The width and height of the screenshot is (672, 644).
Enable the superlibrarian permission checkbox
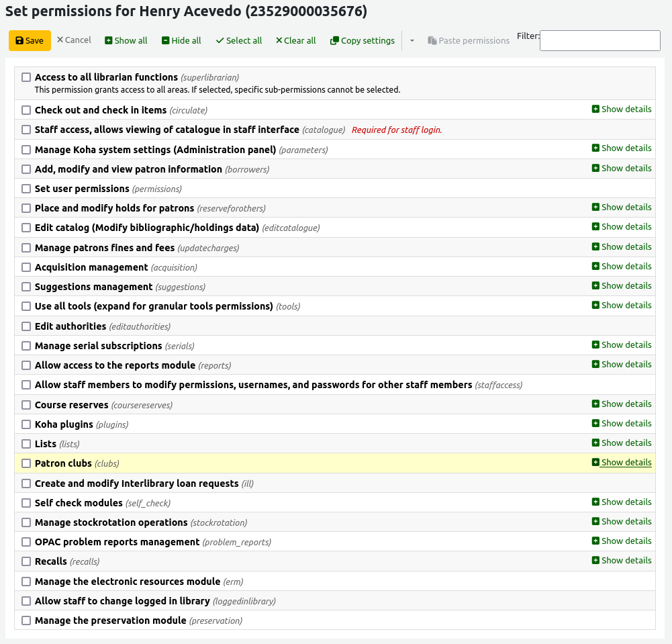pyautogui.click(x=26, y=77)
